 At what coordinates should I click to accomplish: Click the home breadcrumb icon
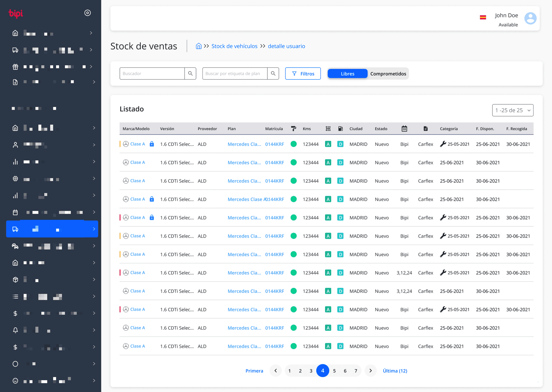coord(199,46)
